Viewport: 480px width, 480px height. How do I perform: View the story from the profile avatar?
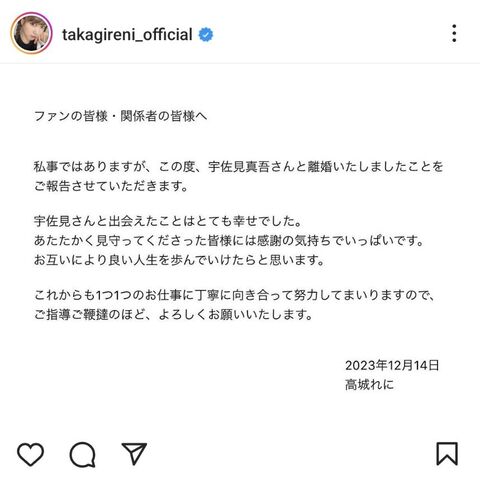[31, 33]
